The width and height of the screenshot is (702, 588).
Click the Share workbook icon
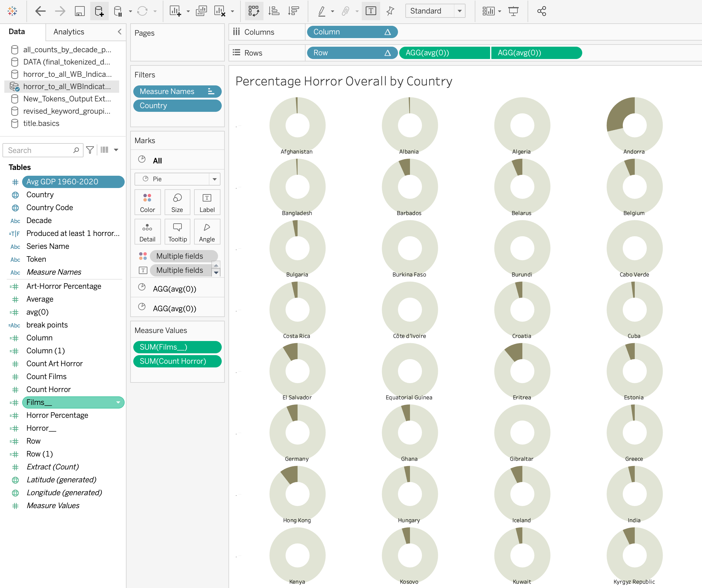click(541, 11)
